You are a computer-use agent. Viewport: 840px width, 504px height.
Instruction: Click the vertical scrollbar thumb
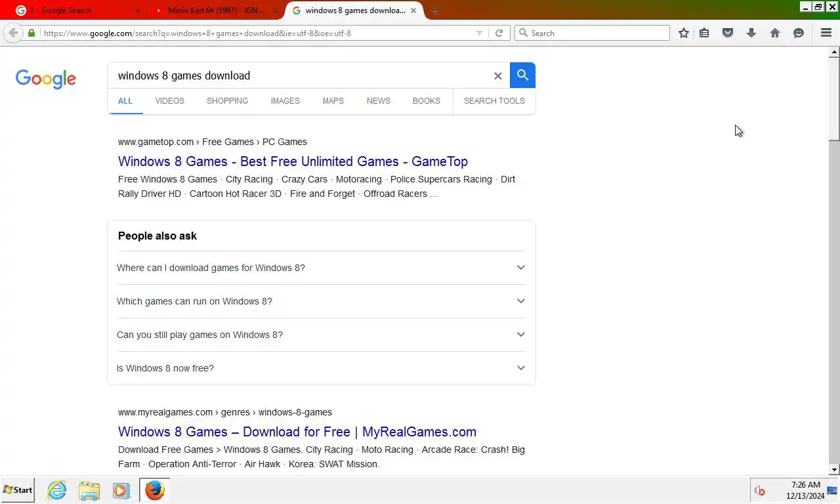pos(835,98)
